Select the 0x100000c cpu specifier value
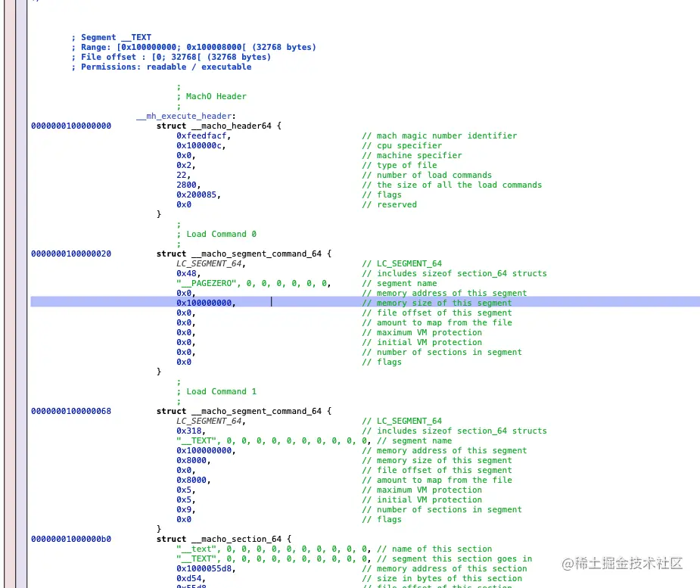 pyautogui.click(x=200, y=145)
